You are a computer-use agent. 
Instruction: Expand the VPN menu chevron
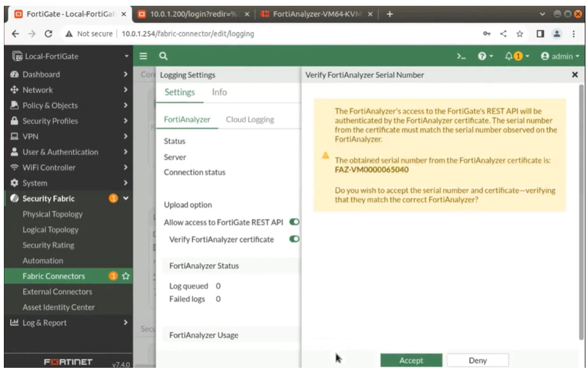click(126, 136)
